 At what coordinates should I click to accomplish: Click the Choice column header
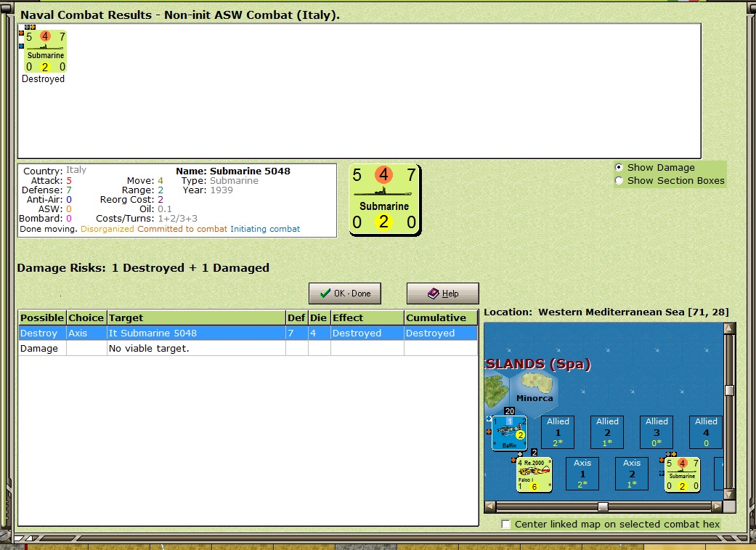(x=86, y=318)
